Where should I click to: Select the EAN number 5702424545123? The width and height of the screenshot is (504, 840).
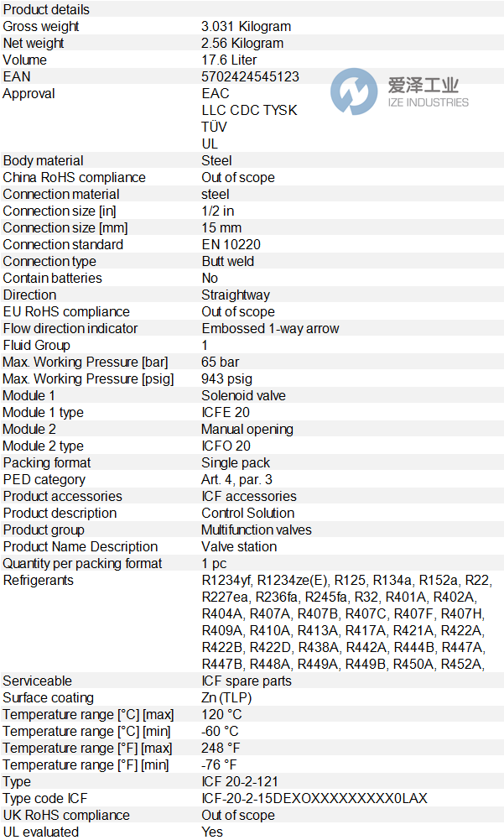click(x=250, y=76)
